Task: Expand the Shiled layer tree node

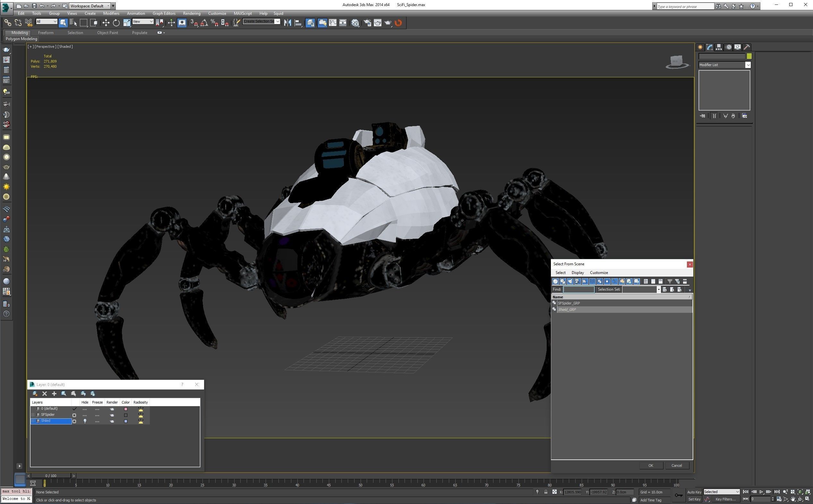Action: pos(33,421)
